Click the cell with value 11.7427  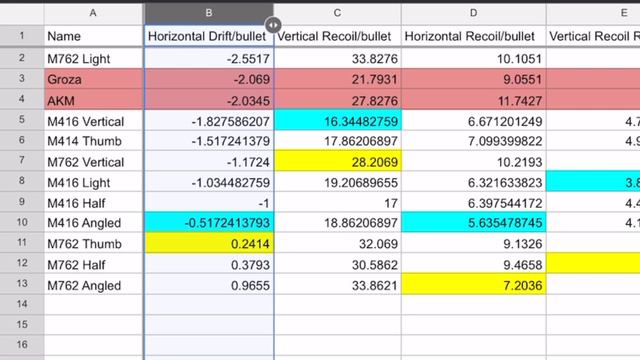473,100
